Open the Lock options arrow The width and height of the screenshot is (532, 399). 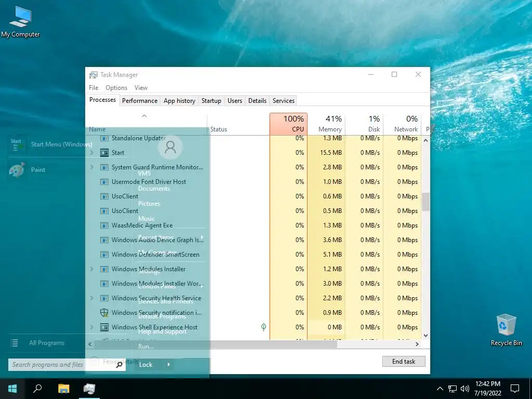pyautogui.click(x=169, y=365)
